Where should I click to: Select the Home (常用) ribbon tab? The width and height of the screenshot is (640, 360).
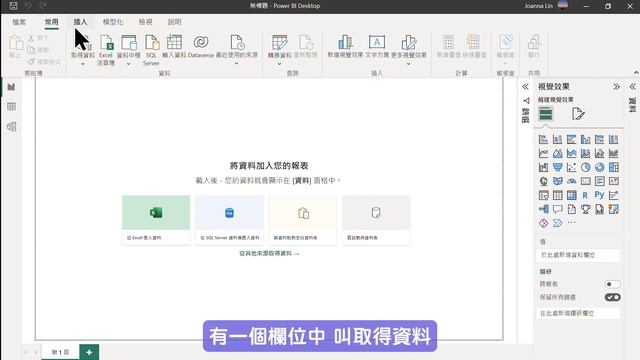[x=51, y=22]
